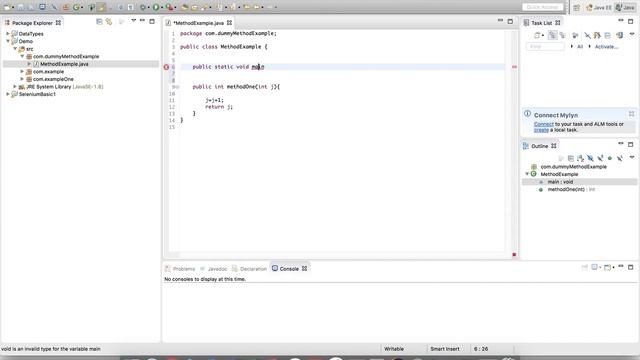Click Sort alphabetically icon in Outline
640x360 pixels.
pos(580,158)
